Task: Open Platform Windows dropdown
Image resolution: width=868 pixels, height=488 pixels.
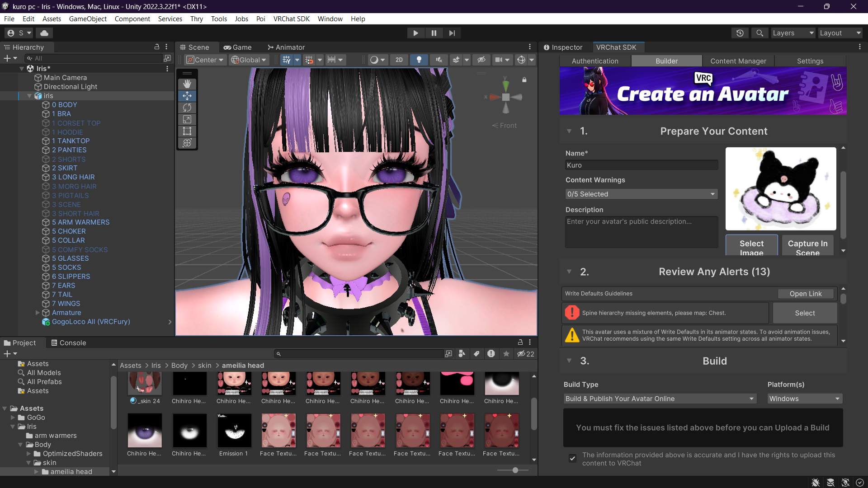Action: pyautogui.click(x=805, y=399)
